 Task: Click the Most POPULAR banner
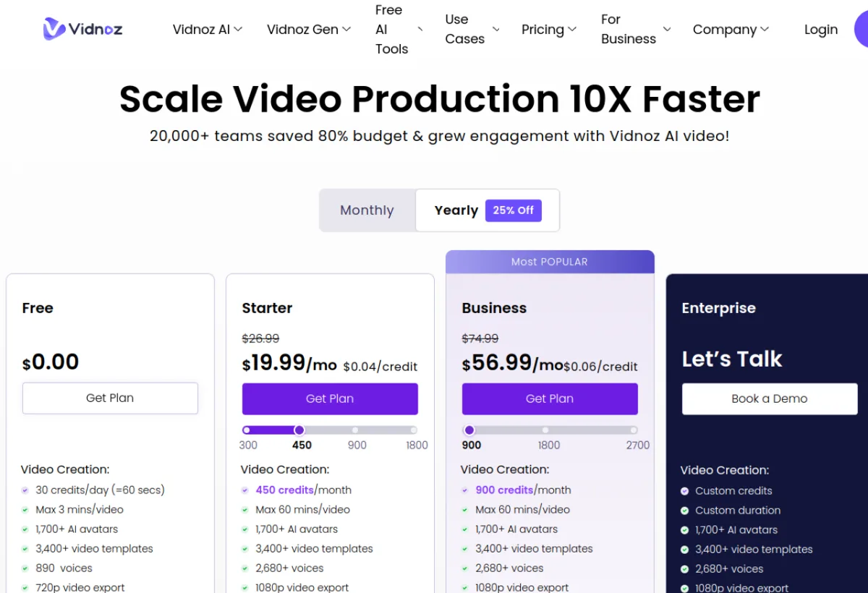[550, 262]
